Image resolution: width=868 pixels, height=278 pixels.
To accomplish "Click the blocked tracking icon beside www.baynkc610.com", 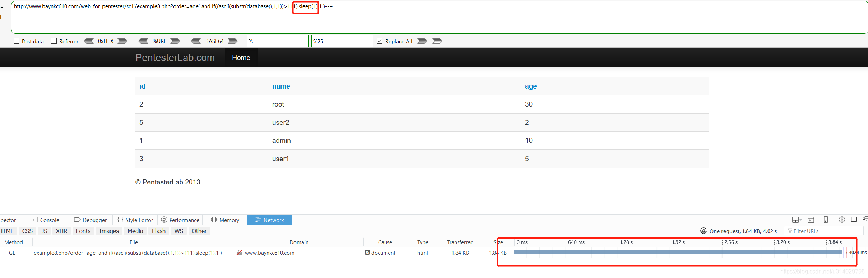I will (x=240, y=253).
